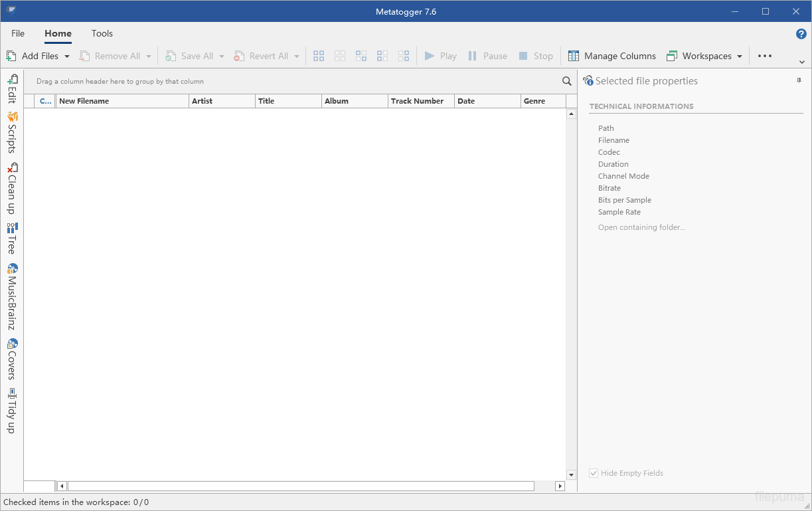Pin the Selected file properties panel
This screenshot has width=812, height=511.
point(799,80)
